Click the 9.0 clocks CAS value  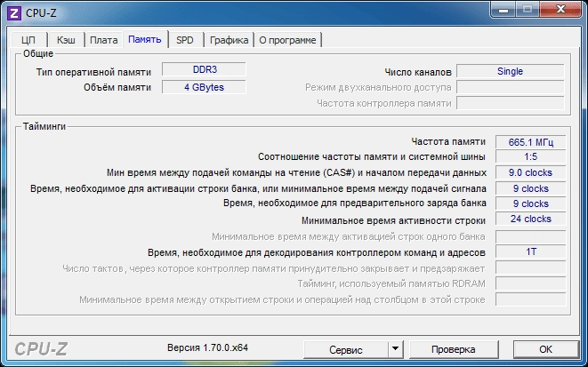531,172
